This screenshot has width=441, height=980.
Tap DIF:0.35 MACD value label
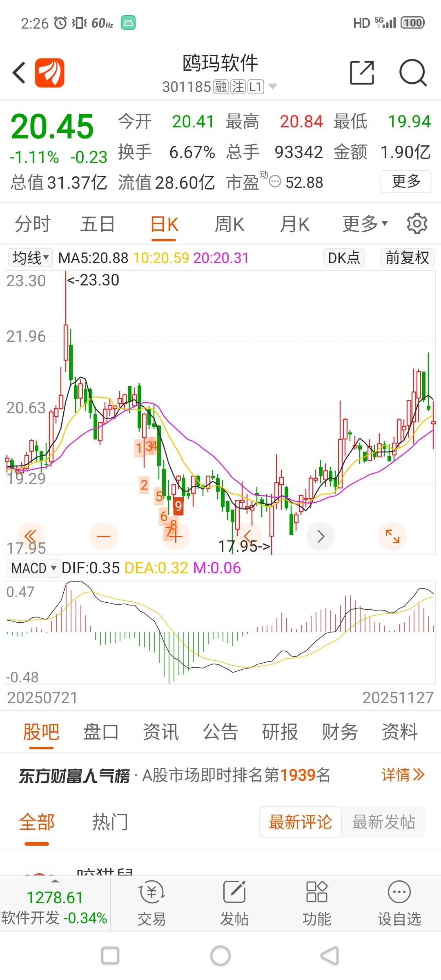[91, 568]
